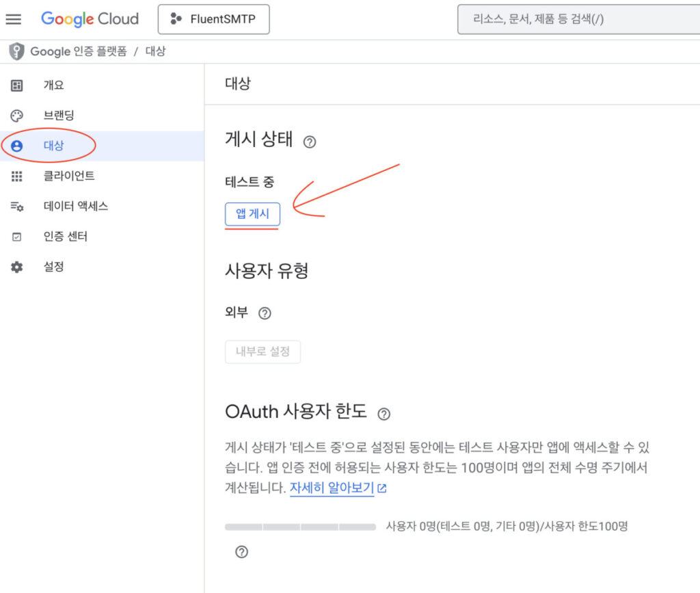
Task: Click the project picker dots icon
Action: click(x=176, y=18)
